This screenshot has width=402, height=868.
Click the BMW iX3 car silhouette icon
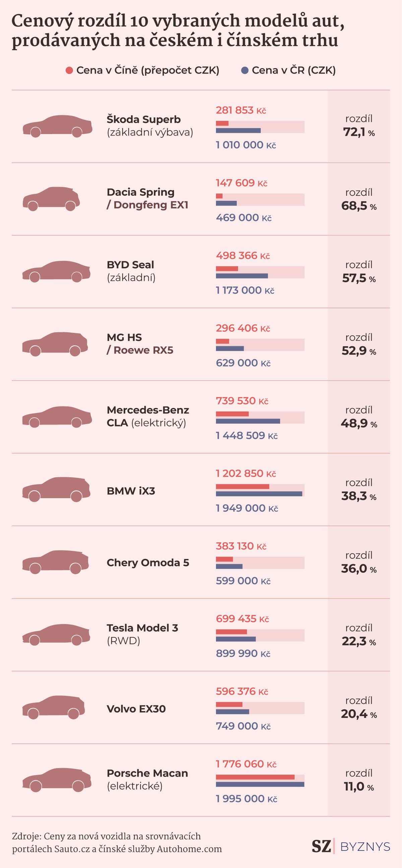pos(56,489)
